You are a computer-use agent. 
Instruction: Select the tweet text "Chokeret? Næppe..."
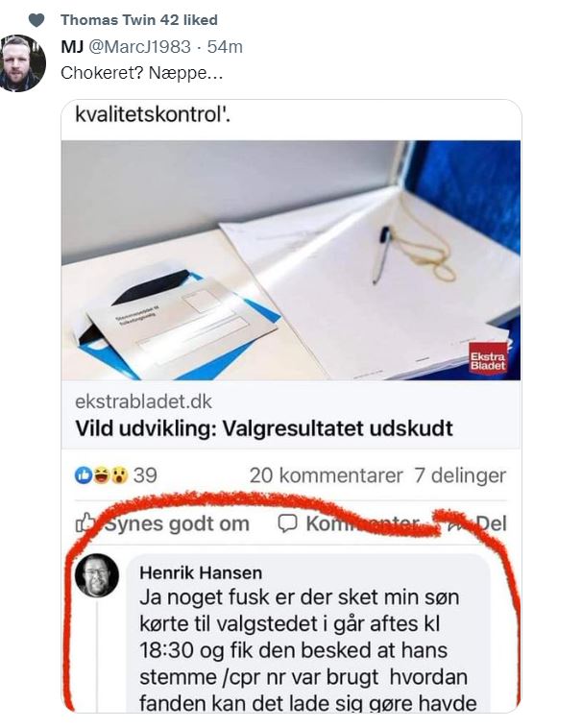[x=141, y=73]
